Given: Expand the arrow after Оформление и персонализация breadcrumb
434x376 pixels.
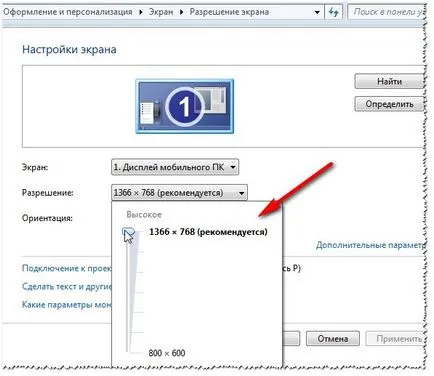Looking at the screenshot, I should pos(141,13).
